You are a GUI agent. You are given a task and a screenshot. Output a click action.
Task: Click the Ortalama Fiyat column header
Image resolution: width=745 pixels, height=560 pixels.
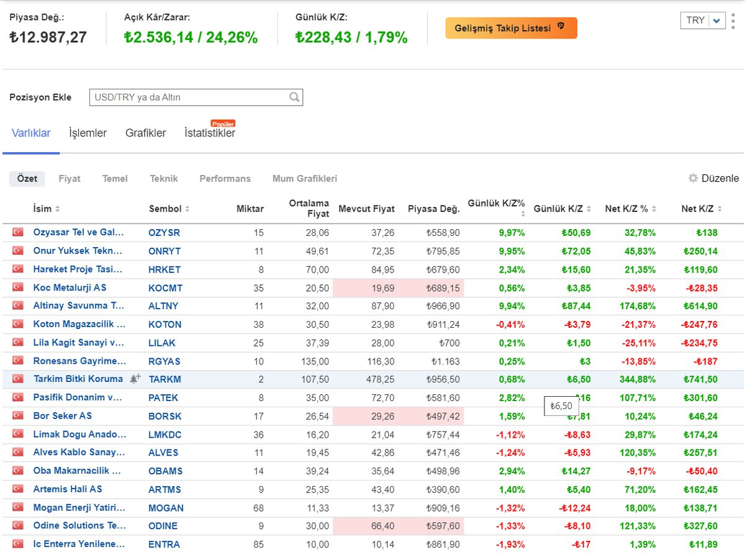point(309,209)
